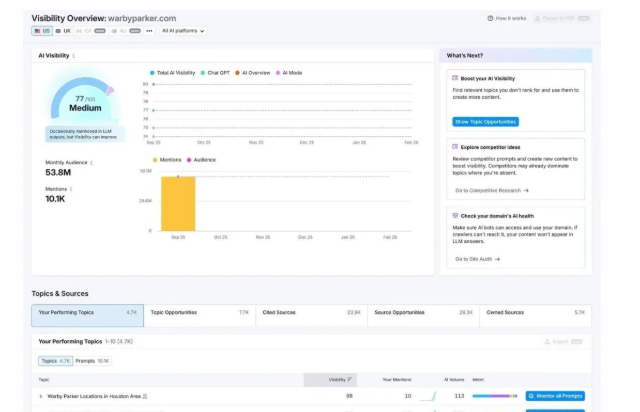The image size is (640, 412).
Task: Click the Show Topic Opportunities button
Action: (485, 122)
